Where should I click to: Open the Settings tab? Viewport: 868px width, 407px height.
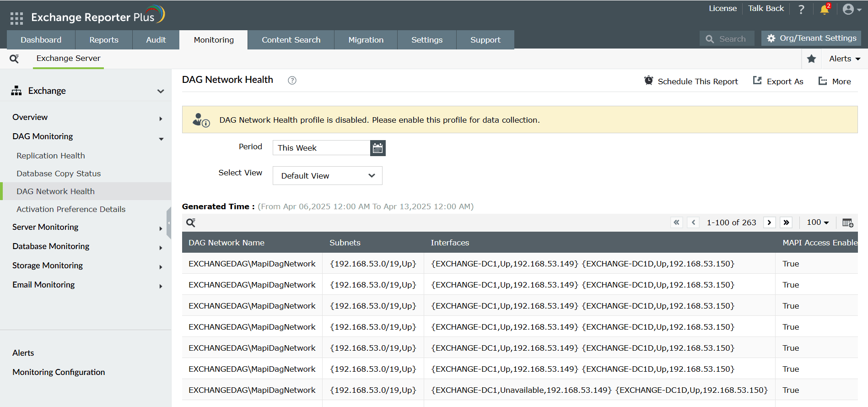click(427, 40)
